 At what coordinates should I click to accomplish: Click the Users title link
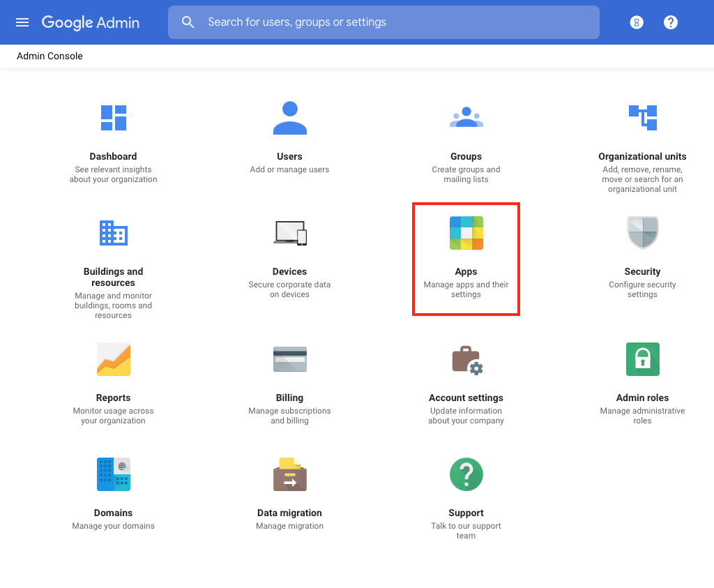click(289, 156)
